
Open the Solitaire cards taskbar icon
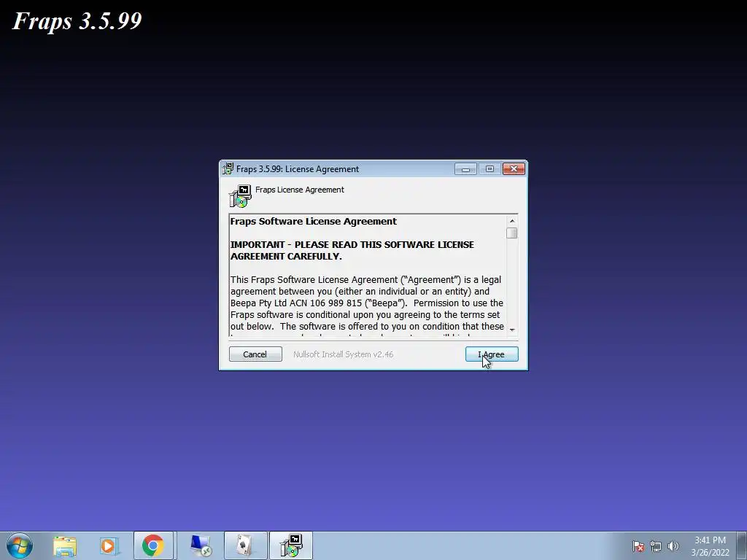pyautogui.click(x=245, y=545)
